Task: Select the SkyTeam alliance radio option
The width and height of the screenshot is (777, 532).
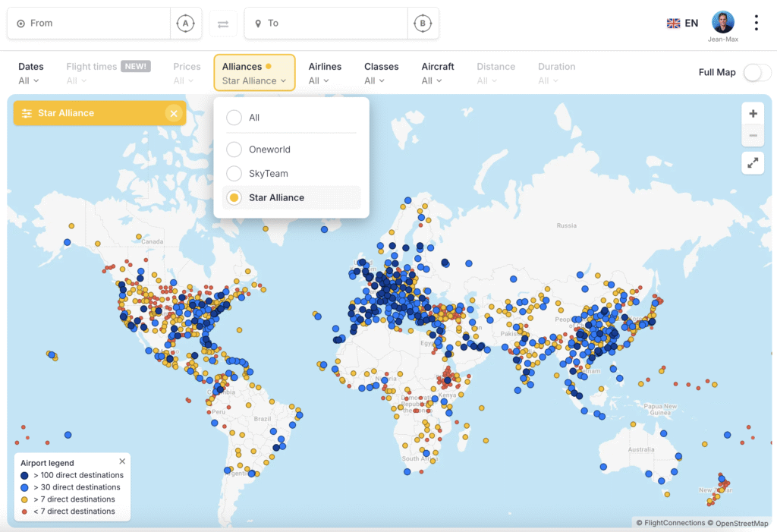Action: tap(234, 174)
